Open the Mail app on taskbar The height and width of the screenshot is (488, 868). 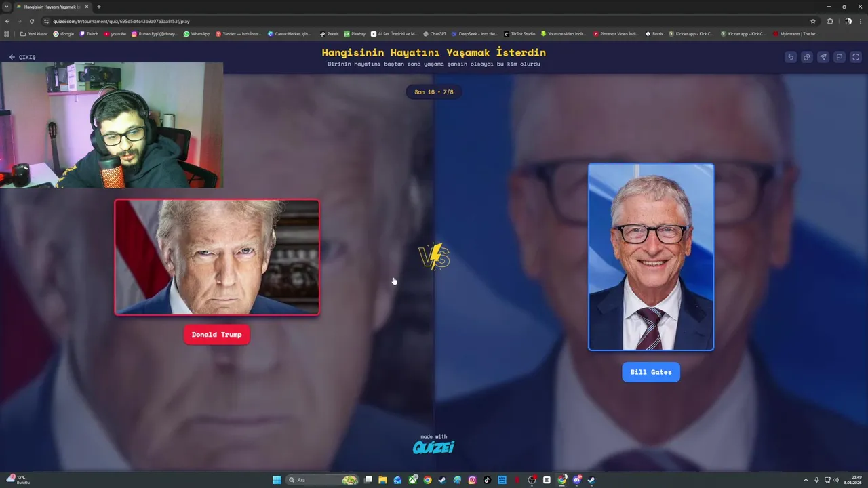397,480
